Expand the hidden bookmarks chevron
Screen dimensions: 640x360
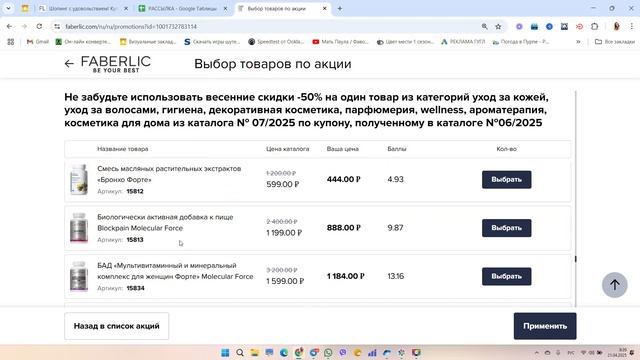pyautogui.click(x=578, y=42)
